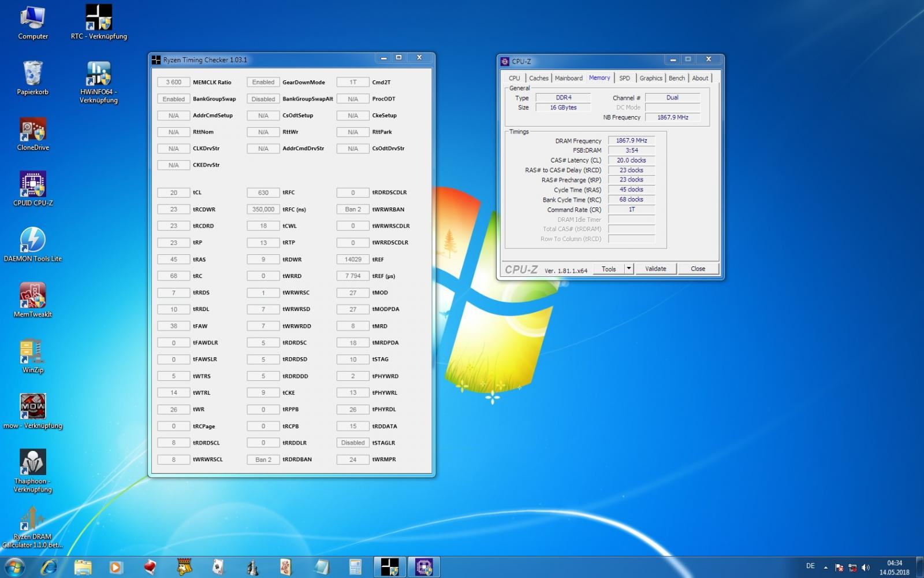The width and height of the screenshot is (924, 578).
Task: Open the Mainboard tab in CPU-Z
Action: click(568, 78)
